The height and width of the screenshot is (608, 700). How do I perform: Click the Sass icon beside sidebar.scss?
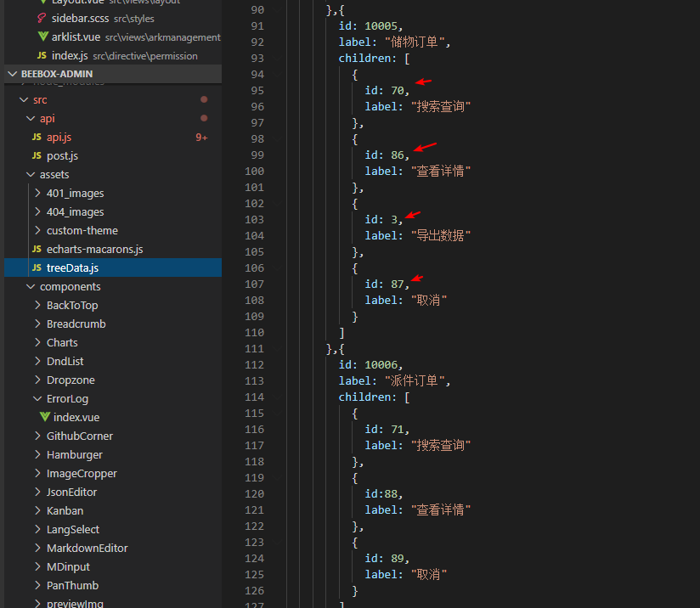tap(42, 19)
